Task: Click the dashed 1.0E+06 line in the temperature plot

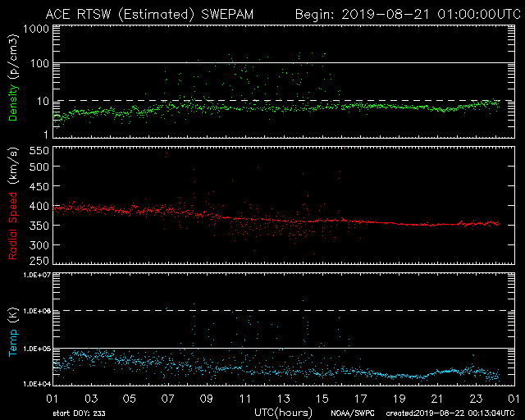Action: 279,311
